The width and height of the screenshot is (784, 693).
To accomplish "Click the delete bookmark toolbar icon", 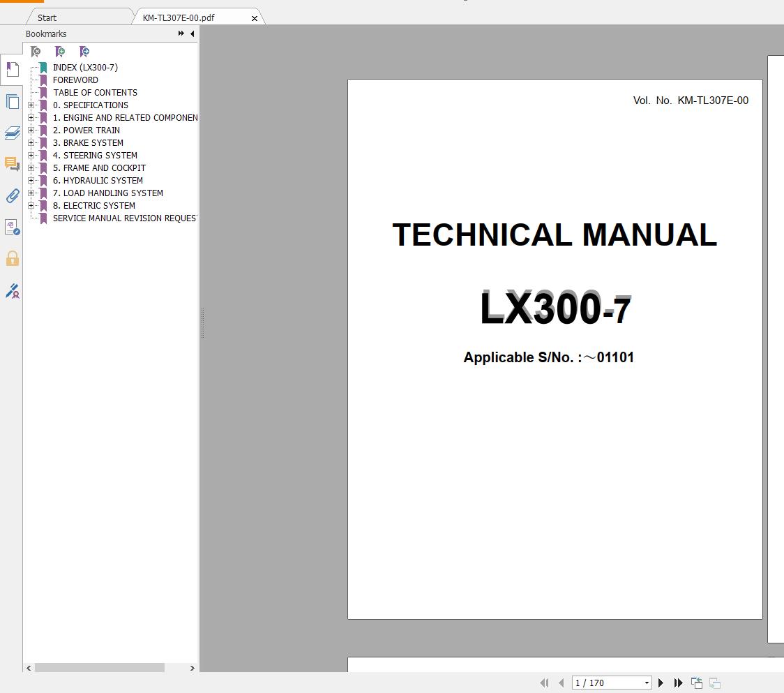I will click(36, 52).
